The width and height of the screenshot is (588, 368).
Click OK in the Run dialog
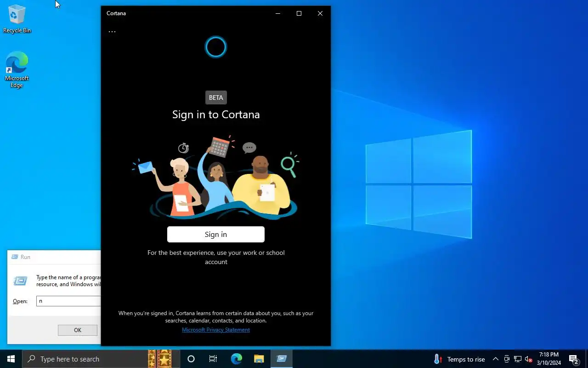(x=78, y=330)
